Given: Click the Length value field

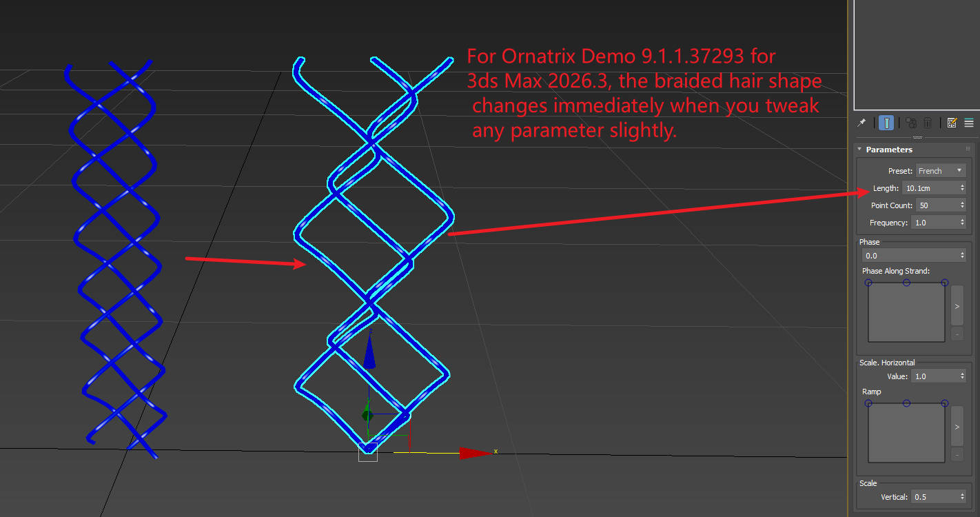Looking at the screenshot, I should click(929, 187).
